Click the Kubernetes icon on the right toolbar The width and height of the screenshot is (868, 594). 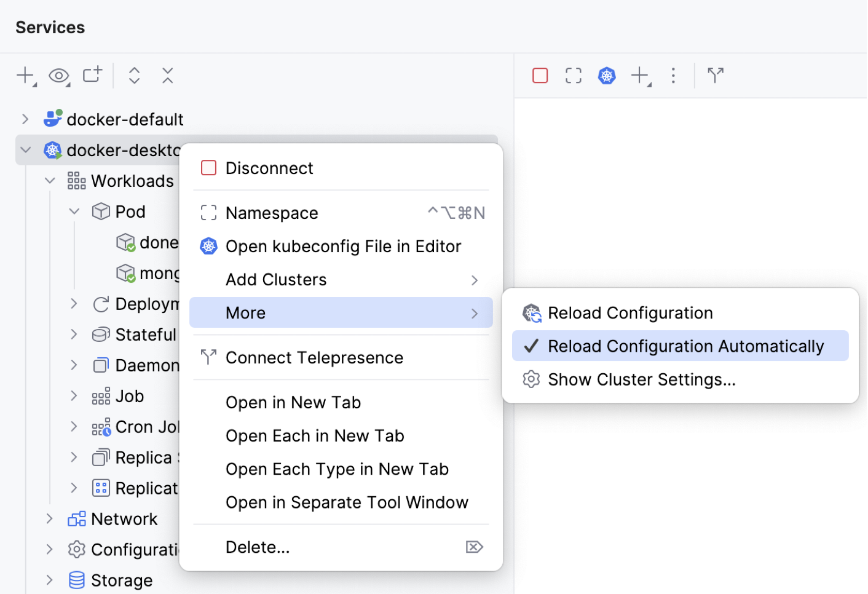click(x=607, y=75)
